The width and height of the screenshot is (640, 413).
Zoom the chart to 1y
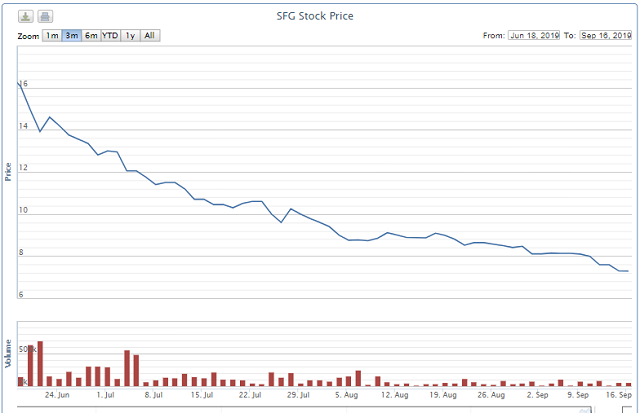pyautogui.click(x=131, y=36)
